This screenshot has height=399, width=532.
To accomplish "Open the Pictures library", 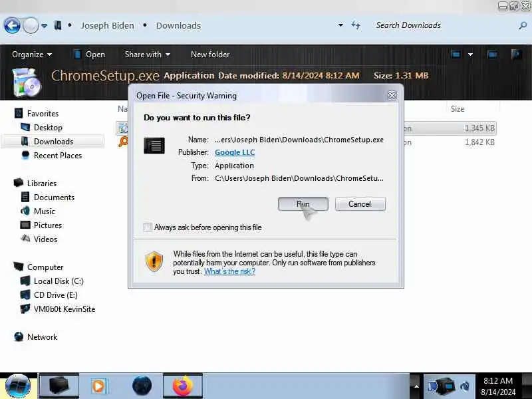I will 41,225.
